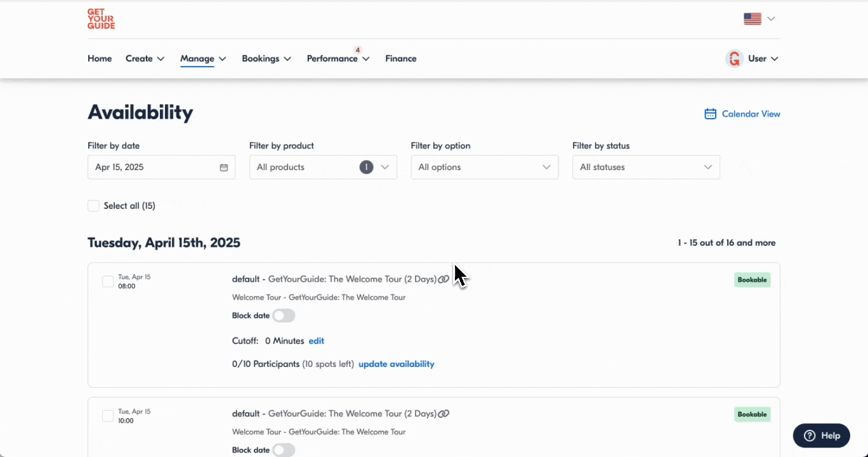Toggle Block date for 08:00 slot
This screenshot has height=457, width=868.
(284, 315)
